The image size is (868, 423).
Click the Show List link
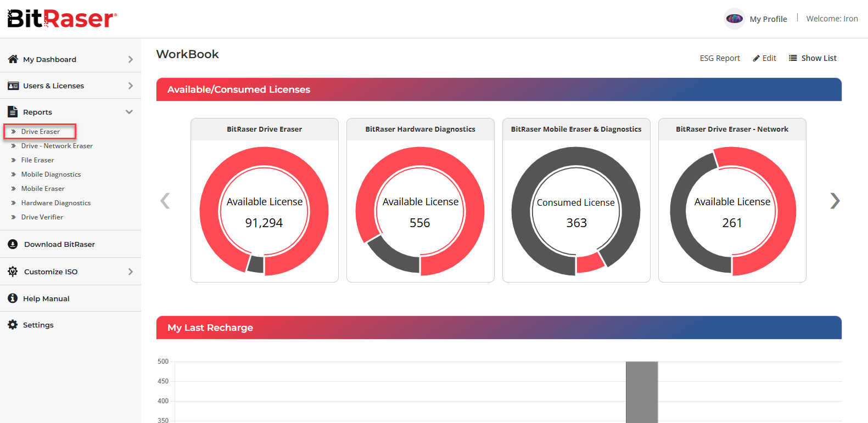[819, 58]
